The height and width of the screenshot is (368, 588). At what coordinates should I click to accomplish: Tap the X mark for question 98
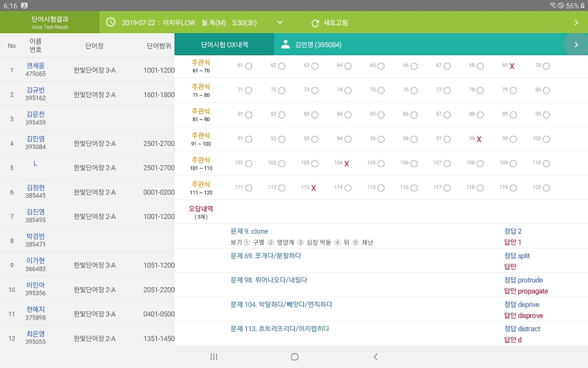click(479, 139)
